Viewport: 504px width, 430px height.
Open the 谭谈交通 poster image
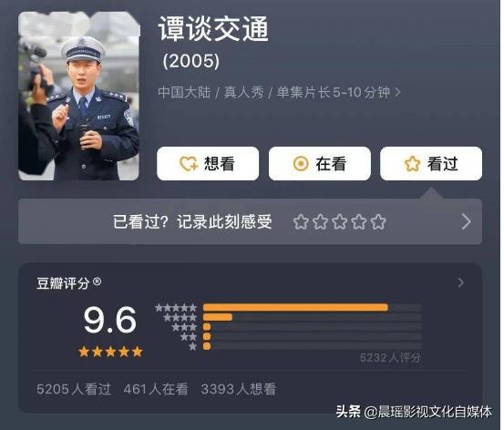78,96
